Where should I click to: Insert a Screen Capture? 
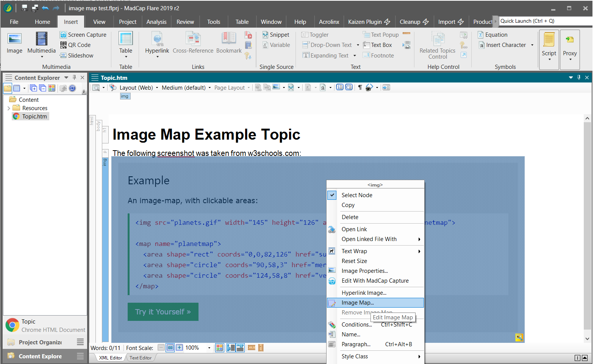(x=83, y=34)
